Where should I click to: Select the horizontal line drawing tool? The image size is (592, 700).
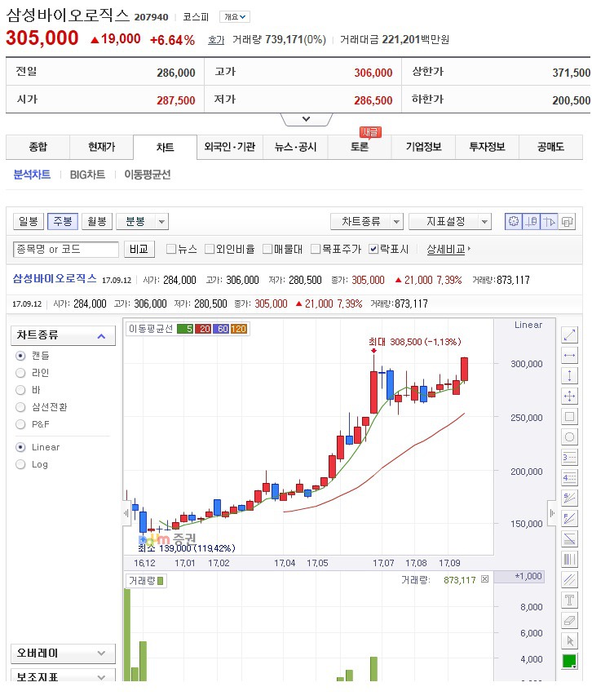[x=569, y=356]
